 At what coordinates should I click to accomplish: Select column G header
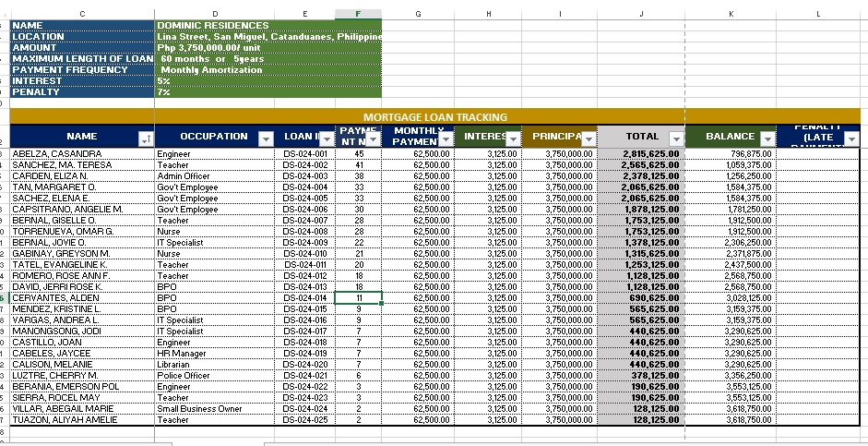click(418, 14)
